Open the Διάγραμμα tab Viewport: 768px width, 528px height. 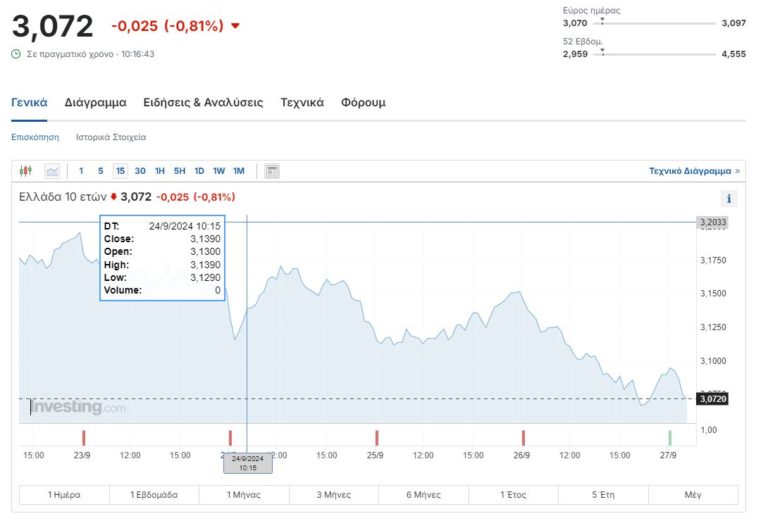pyautogui.click(x=95, y=102)
